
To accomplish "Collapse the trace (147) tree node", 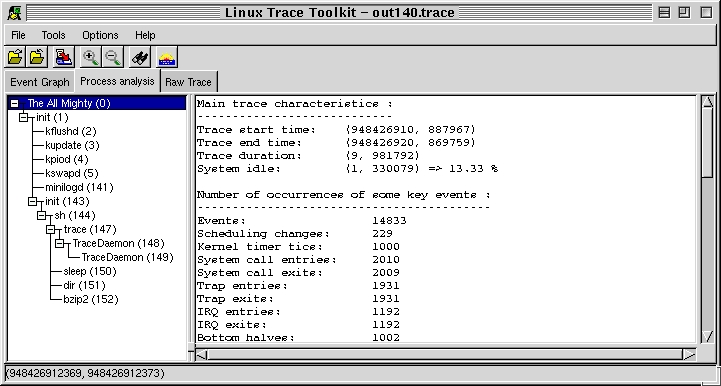I will 51,230.
